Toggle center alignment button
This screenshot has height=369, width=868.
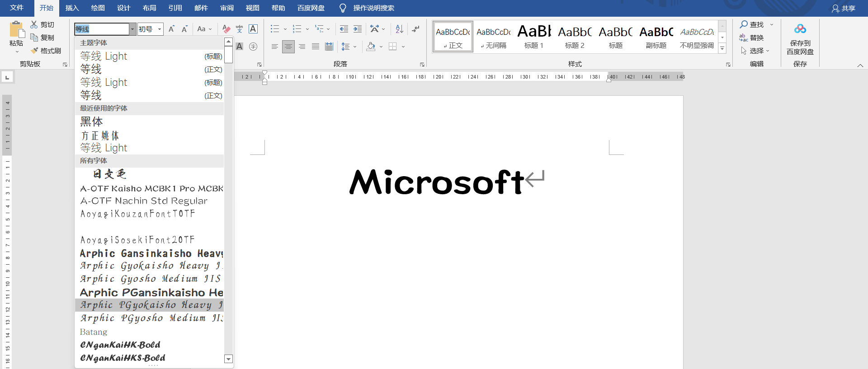[288, 47]
